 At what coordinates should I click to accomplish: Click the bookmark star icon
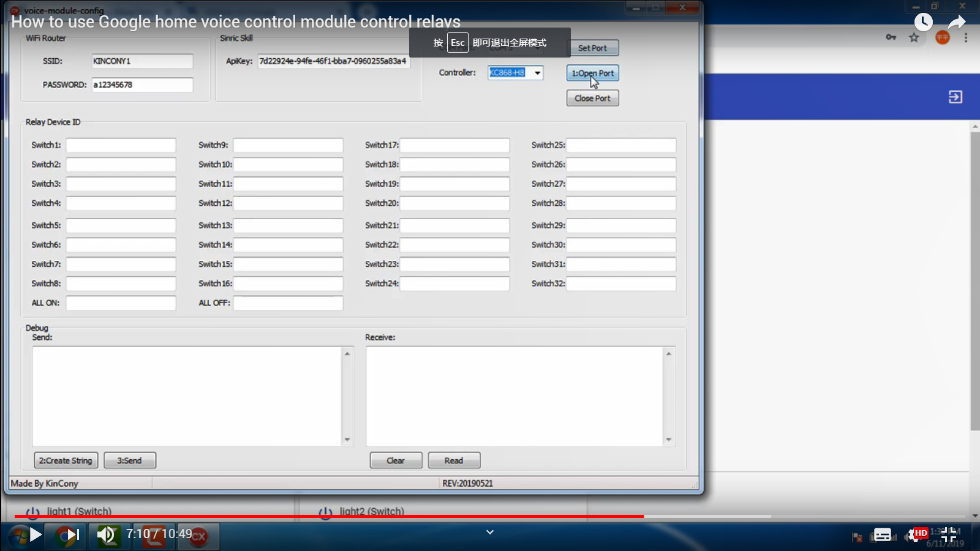[x=914, y=38]
